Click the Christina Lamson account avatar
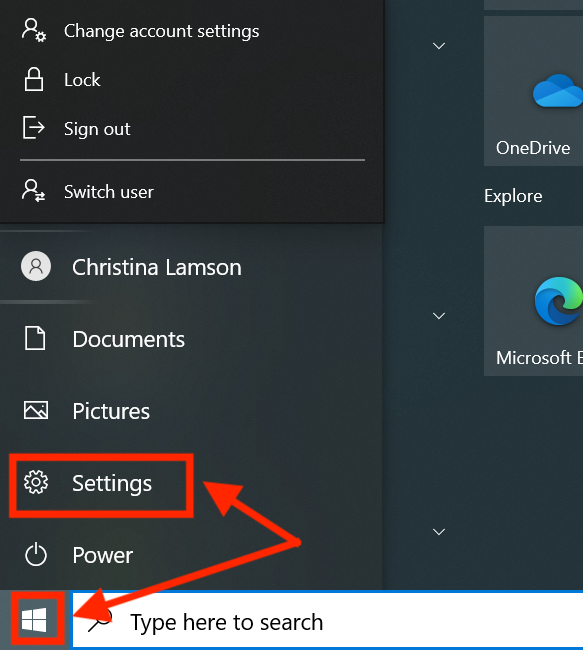 (36, 266)
